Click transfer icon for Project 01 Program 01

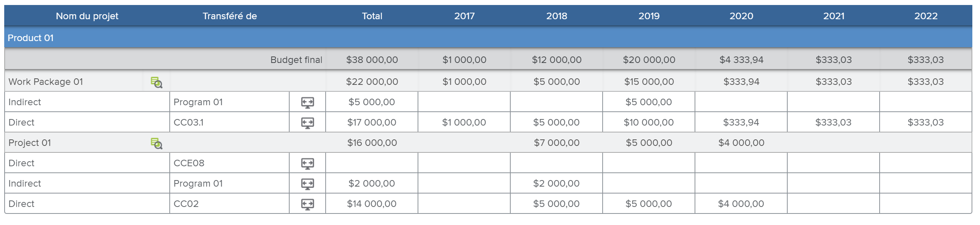point(307,184)
